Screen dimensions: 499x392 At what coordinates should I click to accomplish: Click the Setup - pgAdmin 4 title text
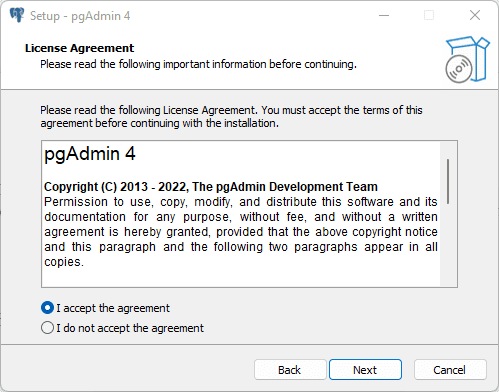(x=80, y=16)
